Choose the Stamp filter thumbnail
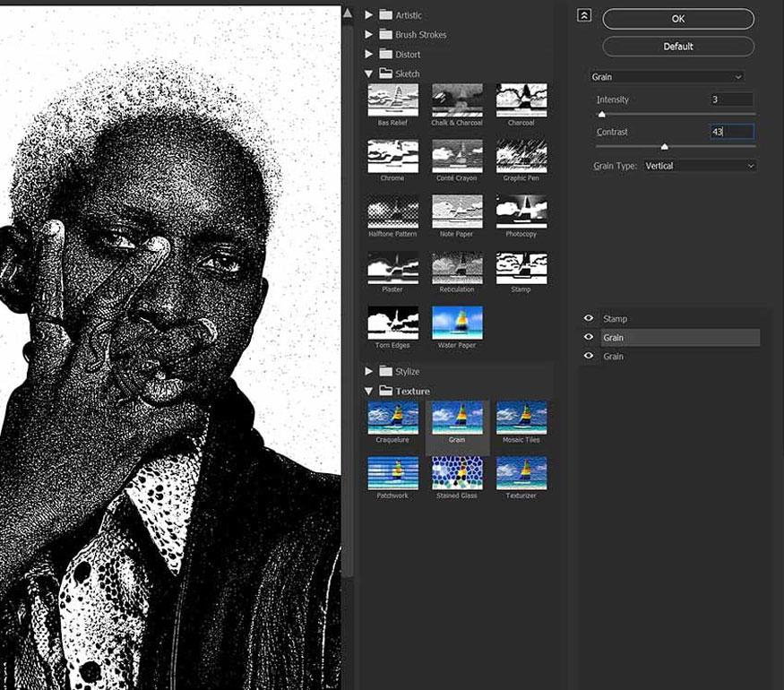 pyautogui.click(x=521, y=268)
